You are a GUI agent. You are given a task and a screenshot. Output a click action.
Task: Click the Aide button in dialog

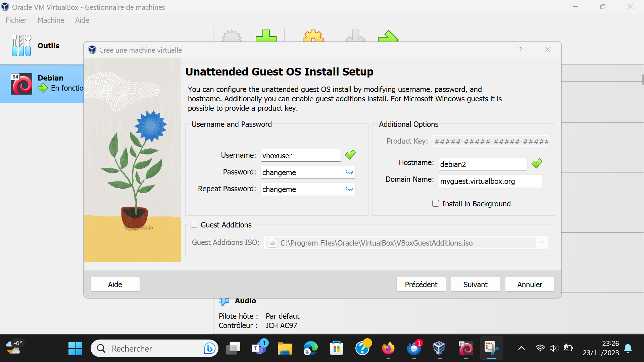coord(115,284)
